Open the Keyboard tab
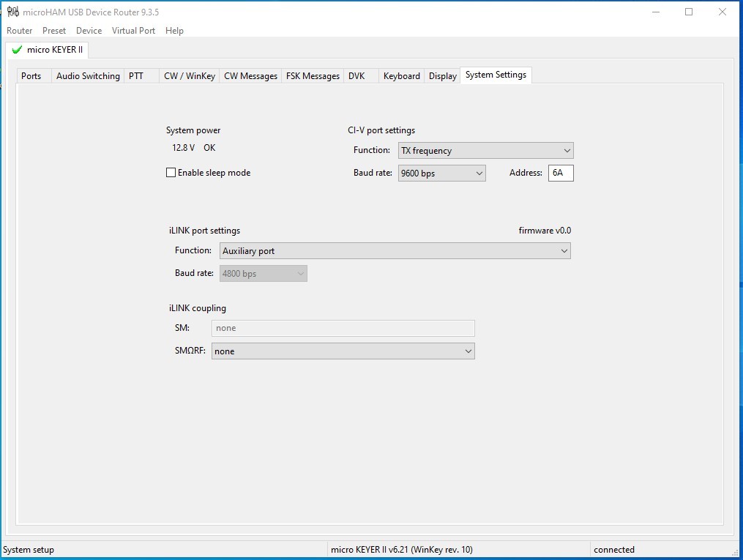 [402, 76]
